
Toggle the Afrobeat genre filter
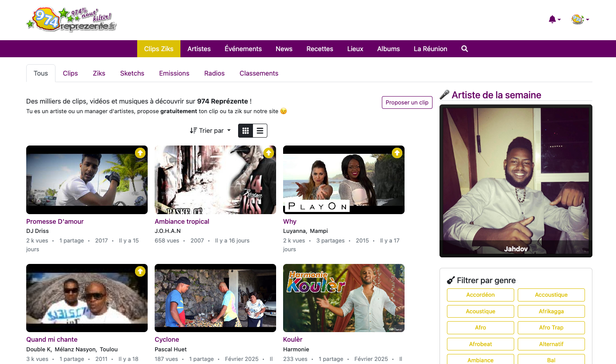pos(480,344)
